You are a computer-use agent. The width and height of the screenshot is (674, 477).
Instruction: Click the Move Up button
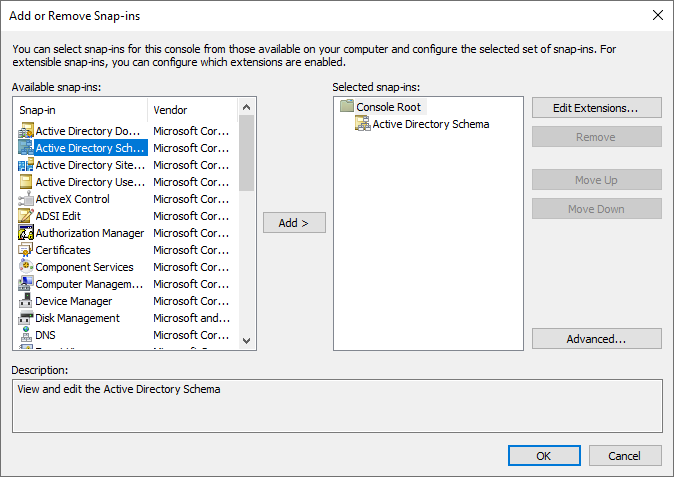coord(597,180)
